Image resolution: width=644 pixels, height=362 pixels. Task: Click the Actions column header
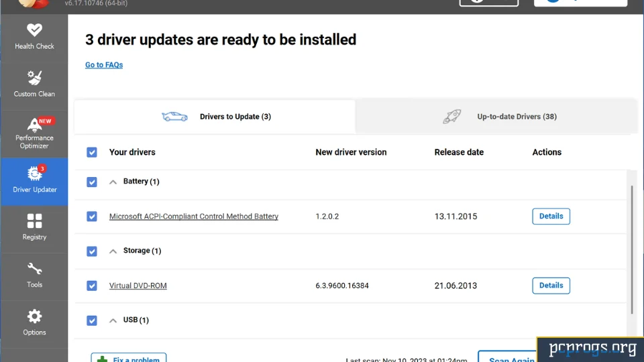[x=547, y=152]
